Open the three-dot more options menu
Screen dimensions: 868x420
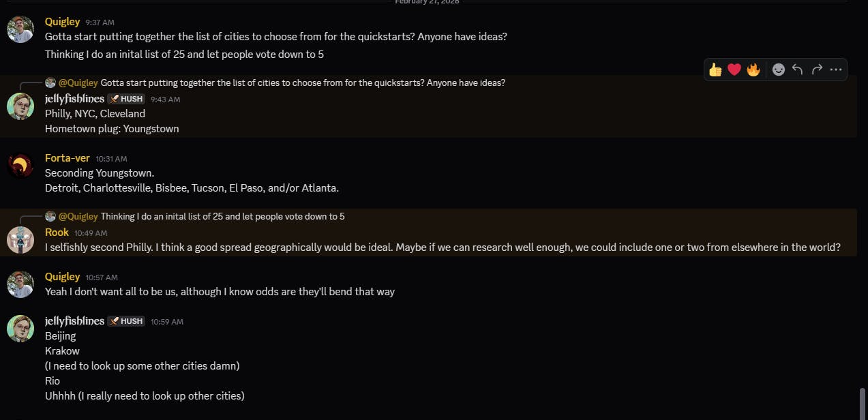point(837,70)
